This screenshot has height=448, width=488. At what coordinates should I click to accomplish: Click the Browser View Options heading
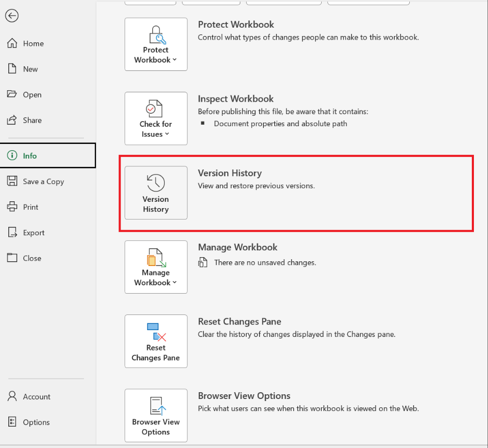[x=244, y=396]
